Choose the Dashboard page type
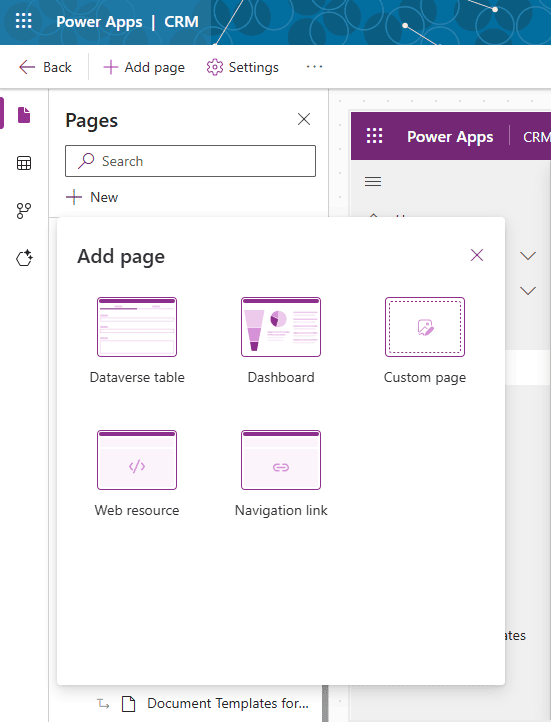 (281, 341)
